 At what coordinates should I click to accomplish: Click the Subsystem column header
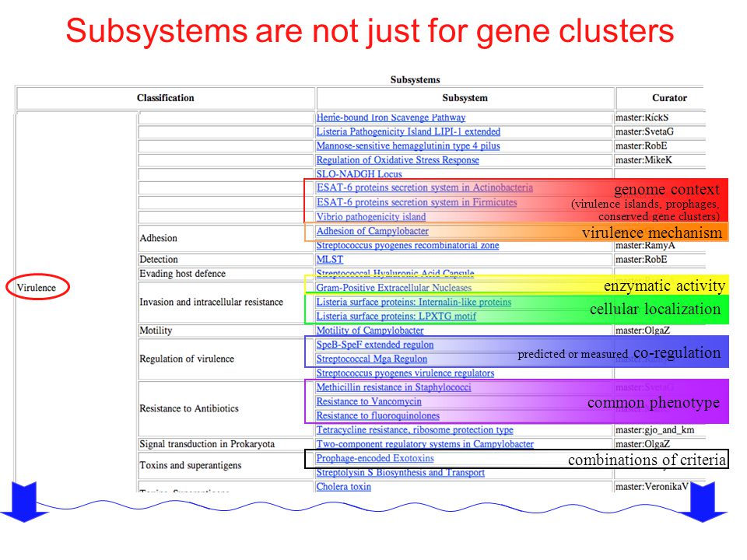pyautogui.click(x=465, y=98)
